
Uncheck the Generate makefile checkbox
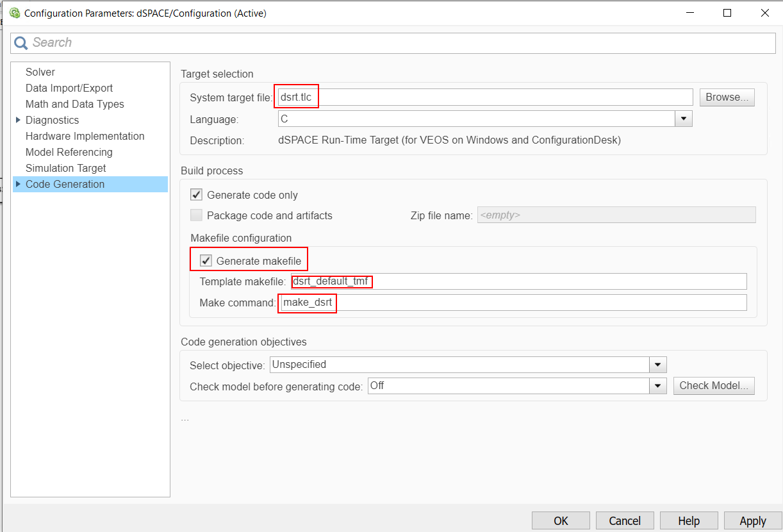[x=206, y=261]
